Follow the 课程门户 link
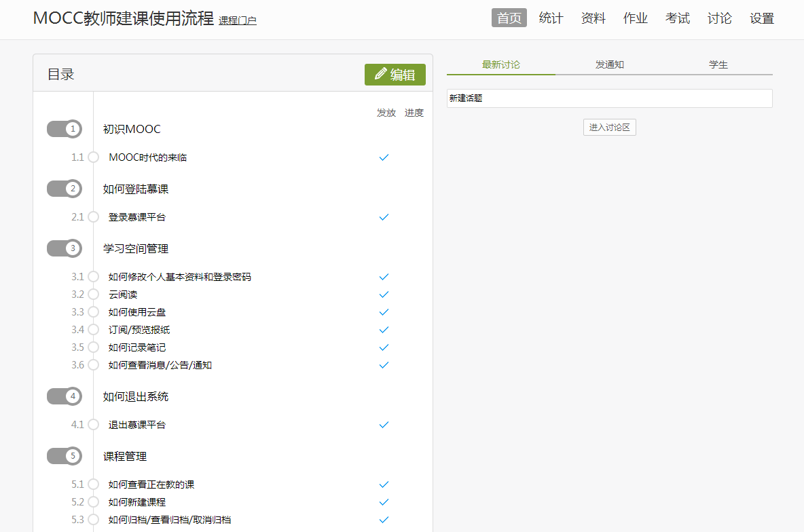The image size is (804, 532). (x=238, y=20)
